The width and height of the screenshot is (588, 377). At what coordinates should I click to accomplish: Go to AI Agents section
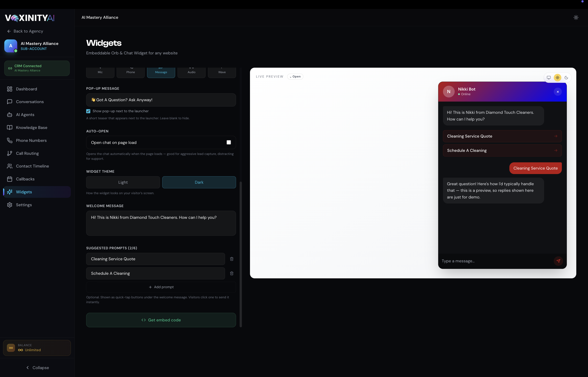(x=37, y=115)
